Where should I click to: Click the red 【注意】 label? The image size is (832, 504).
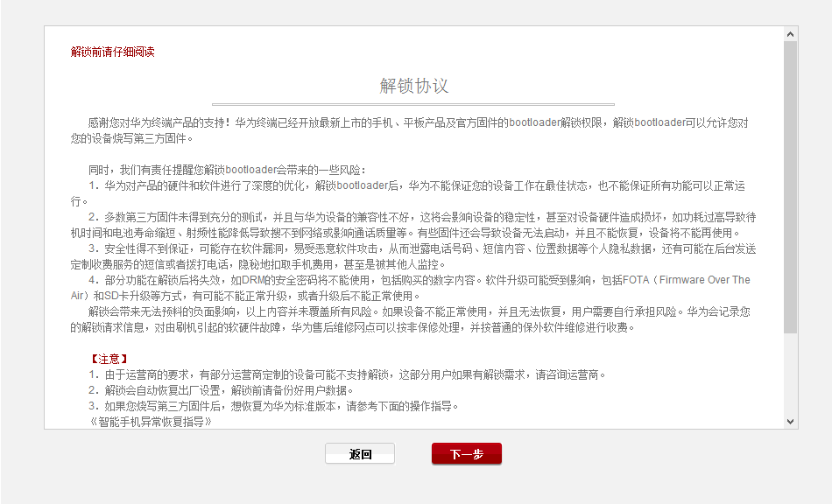tap(109, 360)
